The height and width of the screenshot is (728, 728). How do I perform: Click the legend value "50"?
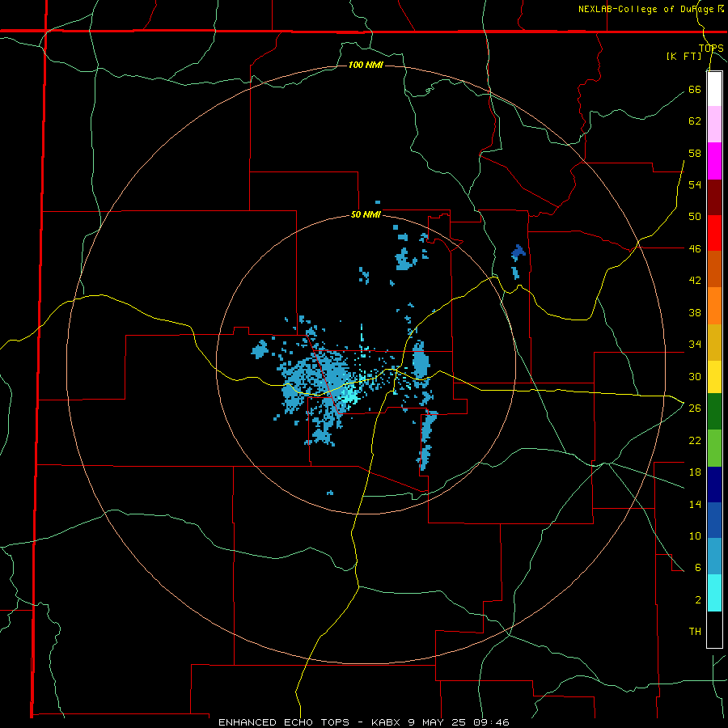695,217
